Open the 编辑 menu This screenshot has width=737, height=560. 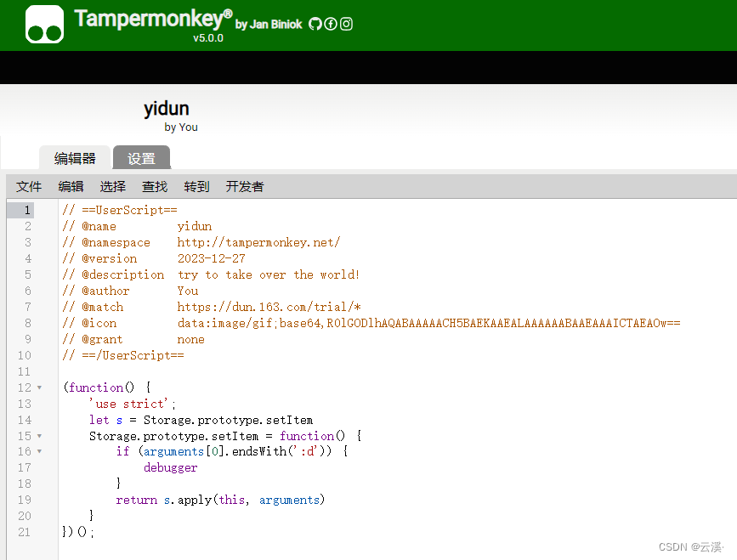click(71, 186)
